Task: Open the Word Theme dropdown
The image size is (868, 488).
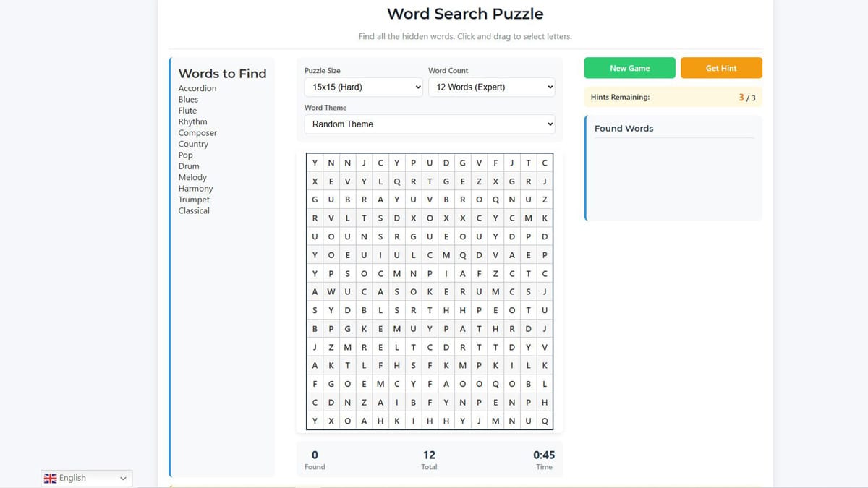Action: pyautogui.click(x=429, y=124)
